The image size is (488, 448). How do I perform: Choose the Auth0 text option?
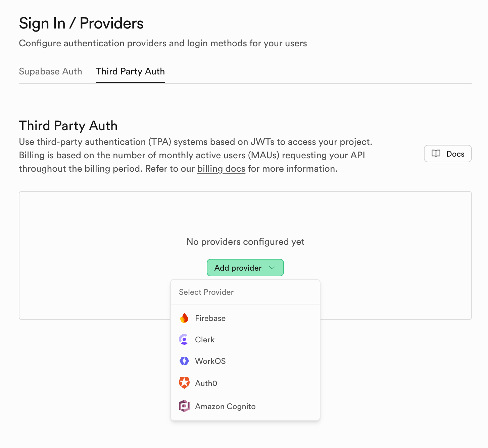(x=206, y=383)
